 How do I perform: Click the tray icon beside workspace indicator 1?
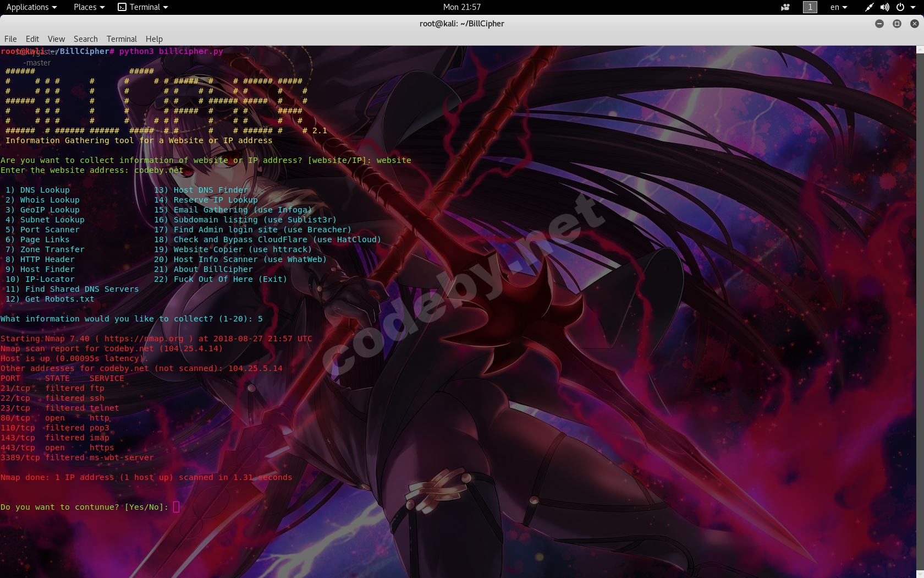[785, 7]
